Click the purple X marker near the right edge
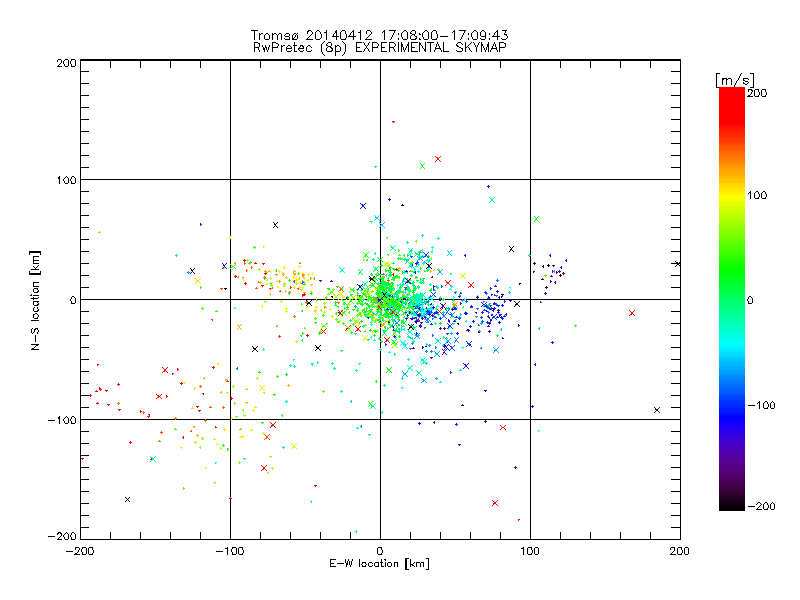This screenshot has width=800, height=600. pos(657,410)
